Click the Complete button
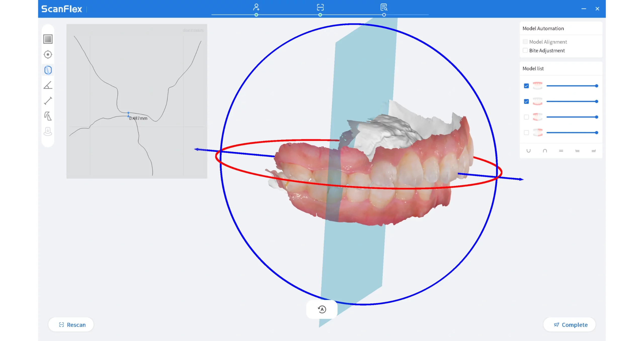The width and height of the screenshot is (644, 341). click(570, 325)
